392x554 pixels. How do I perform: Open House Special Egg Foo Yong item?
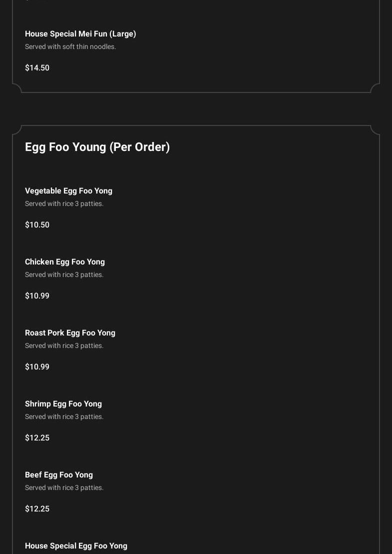pyautogui.click(x=76, y=546)
